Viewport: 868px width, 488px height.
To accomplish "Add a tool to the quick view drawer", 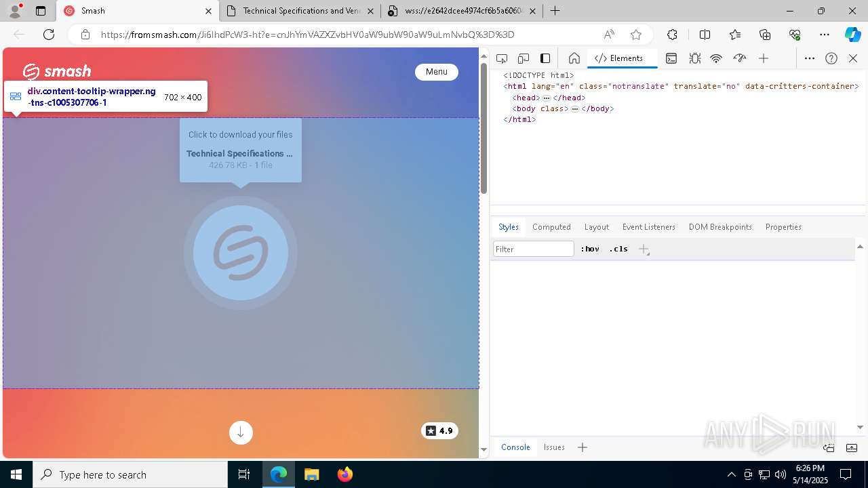I will coord(583,447).
